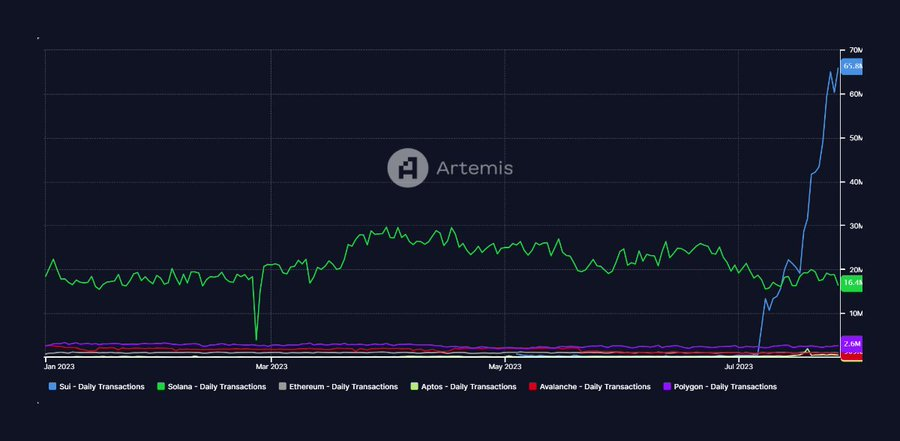
Task: Hide Polygon - Daily Transactions series label
Action: [x=723, y=386]
